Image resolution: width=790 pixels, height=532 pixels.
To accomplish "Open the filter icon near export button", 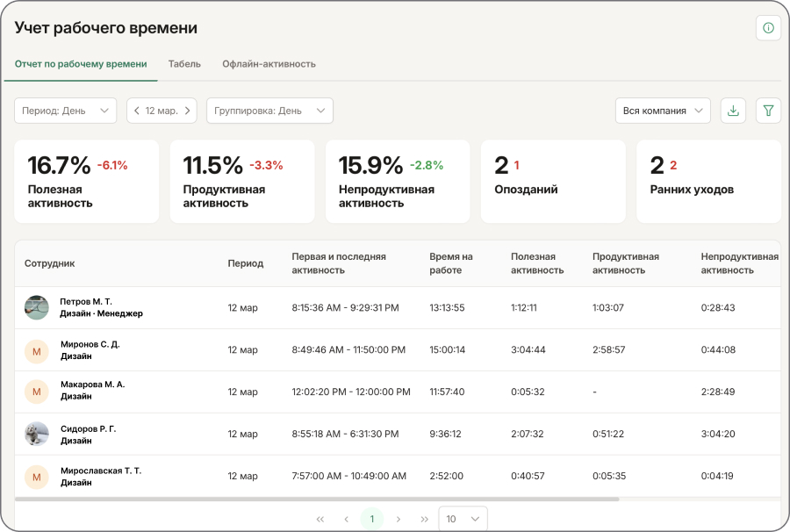I will [x=768, y=111].
